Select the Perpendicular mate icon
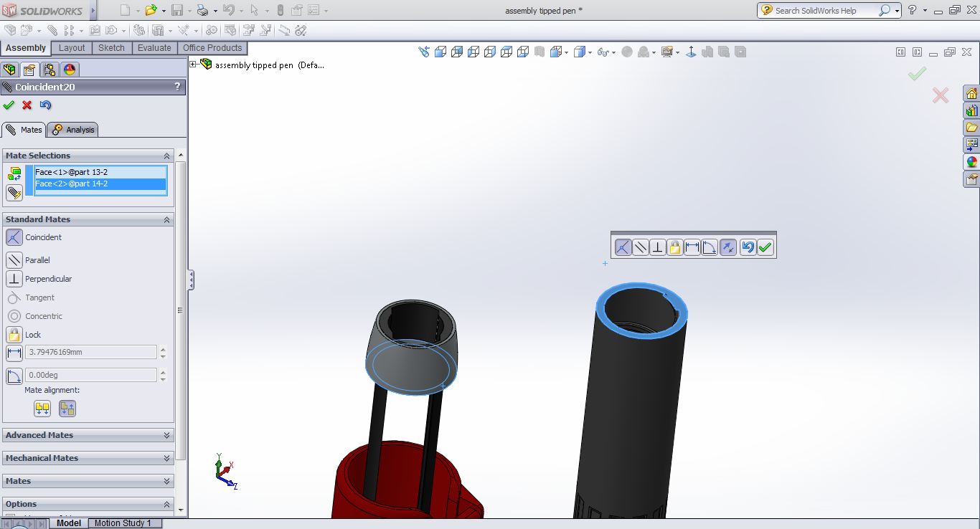This screenshot has width=980, height=529. (14, 279)
